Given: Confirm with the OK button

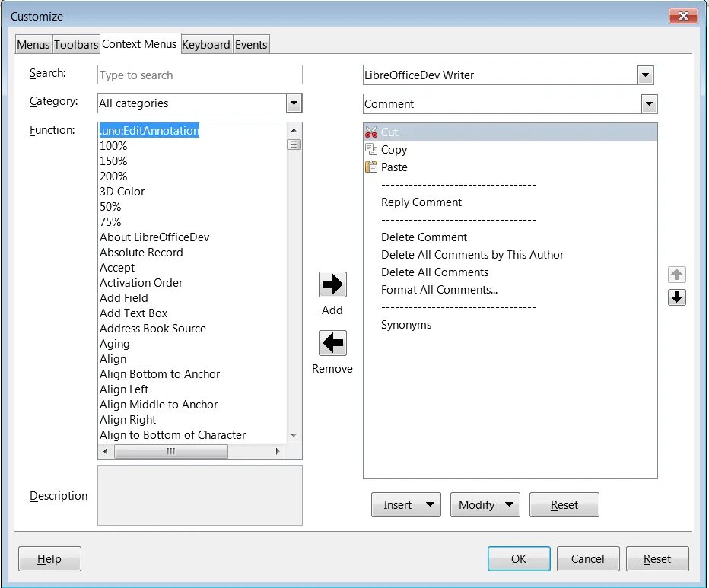Looking at the screenshot, I should pyautogui.click(x=519, y=558).
